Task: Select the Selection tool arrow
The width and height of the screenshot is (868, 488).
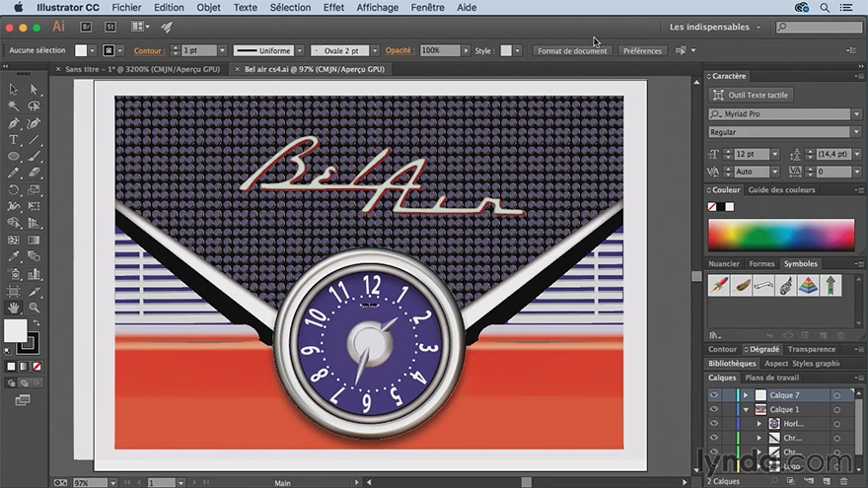Action: click(13, 89)
